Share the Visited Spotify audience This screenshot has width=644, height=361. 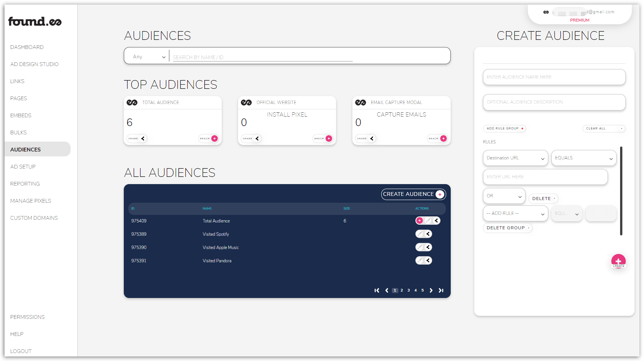point(428,234)
